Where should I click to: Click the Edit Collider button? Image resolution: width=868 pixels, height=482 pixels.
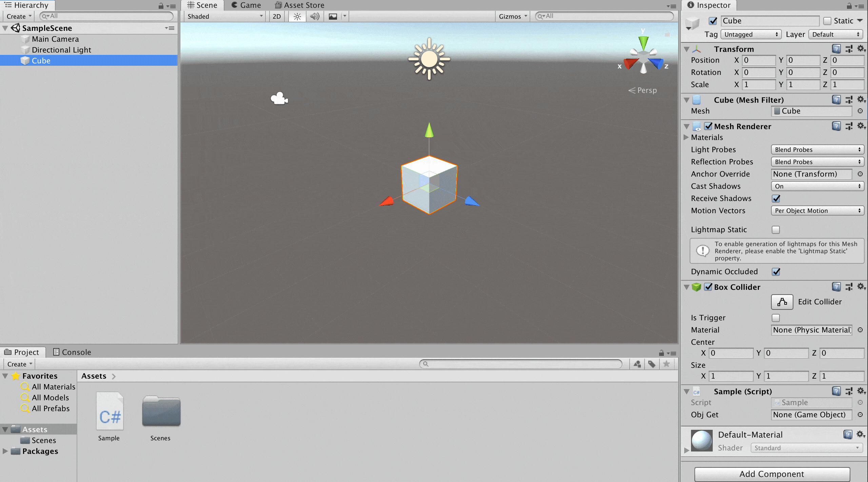pyautogui.click(x=782, y=302)
